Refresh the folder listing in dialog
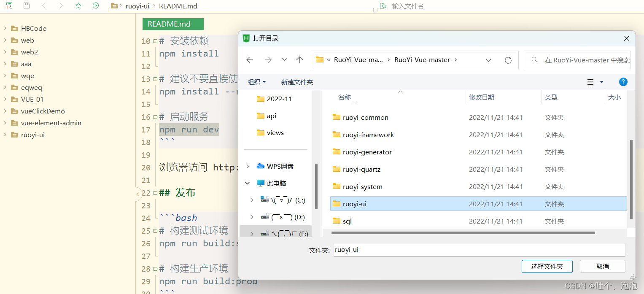This screenshot has height=294, width=644. click(x=508, y=60)
